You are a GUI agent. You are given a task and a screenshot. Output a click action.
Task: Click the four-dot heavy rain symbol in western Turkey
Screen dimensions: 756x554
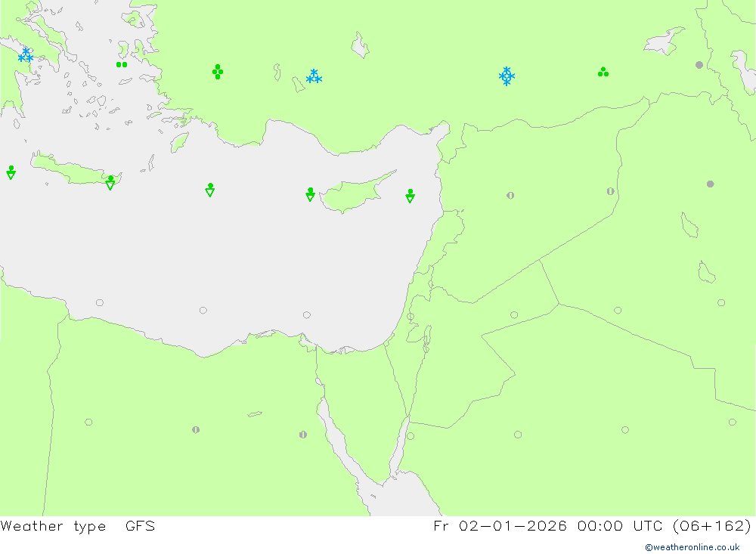tap(218, 72)
